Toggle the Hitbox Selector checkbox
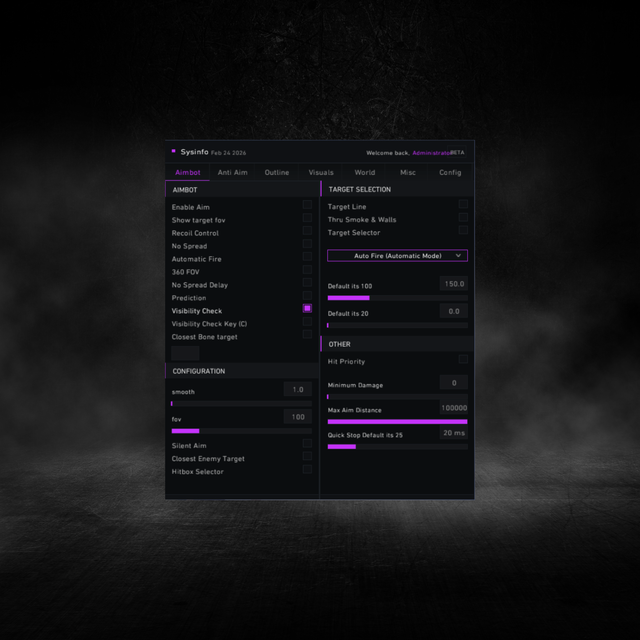 [307, 469]
